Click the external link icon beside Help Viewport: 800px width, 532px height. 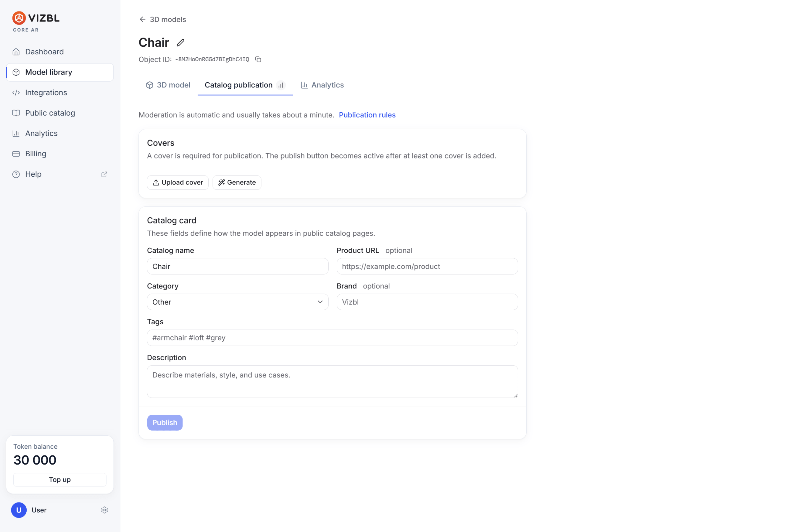click(x=104, y=174)
